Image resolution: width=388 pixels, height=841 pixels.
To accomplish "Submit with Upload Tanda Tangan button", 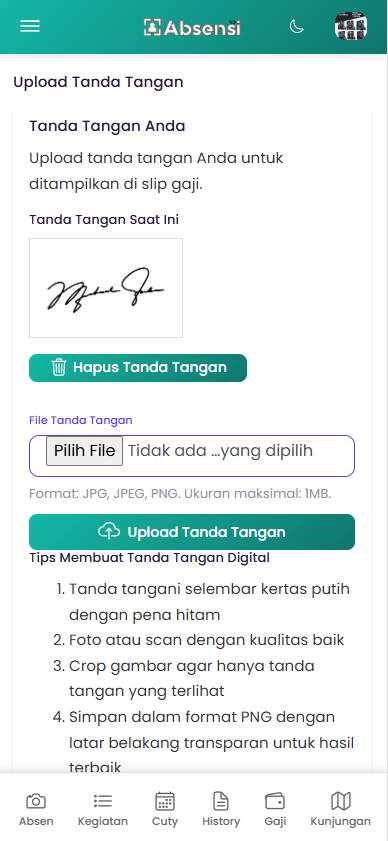I will tap(192, 532).
